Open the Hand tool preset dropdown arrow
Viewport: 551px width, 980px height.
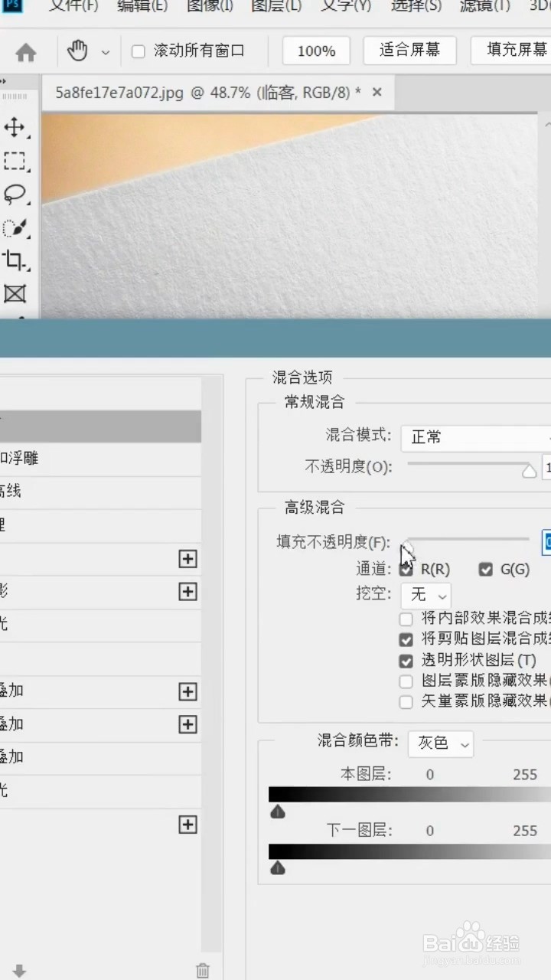106,53
